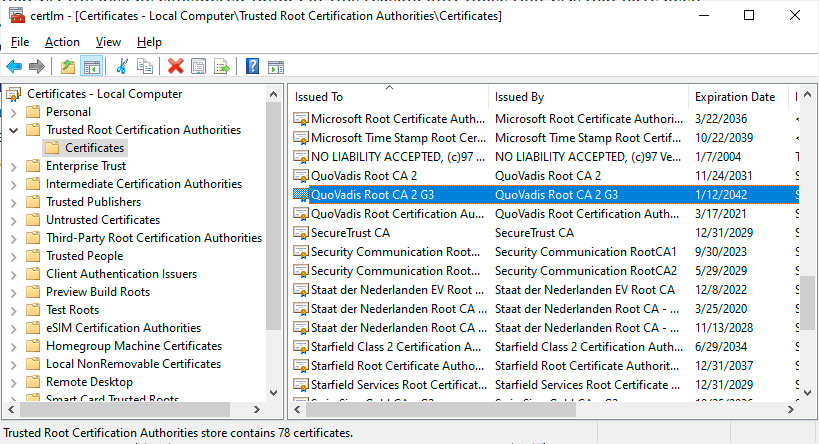This screenshot has width=819, height=444.
Task: Click the Back arrow toolbar icon
Action: click(x=14, y=66)
